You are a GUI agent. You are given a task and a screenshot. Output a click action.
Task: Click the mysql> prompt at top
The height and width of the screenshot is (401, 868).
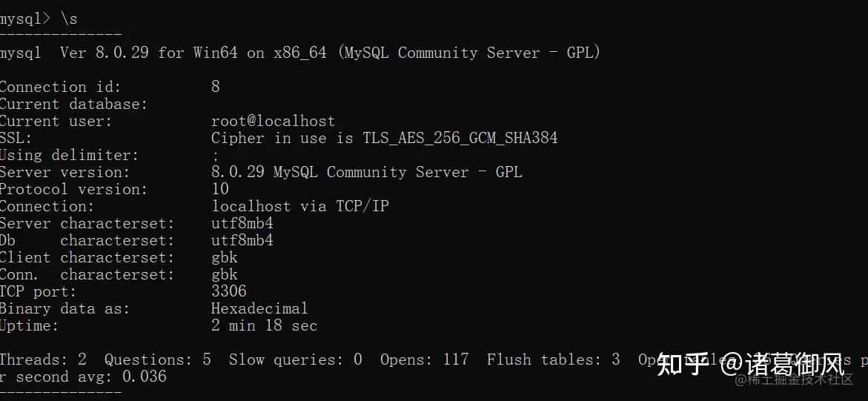pyautogui.click(x=25, y=19)
